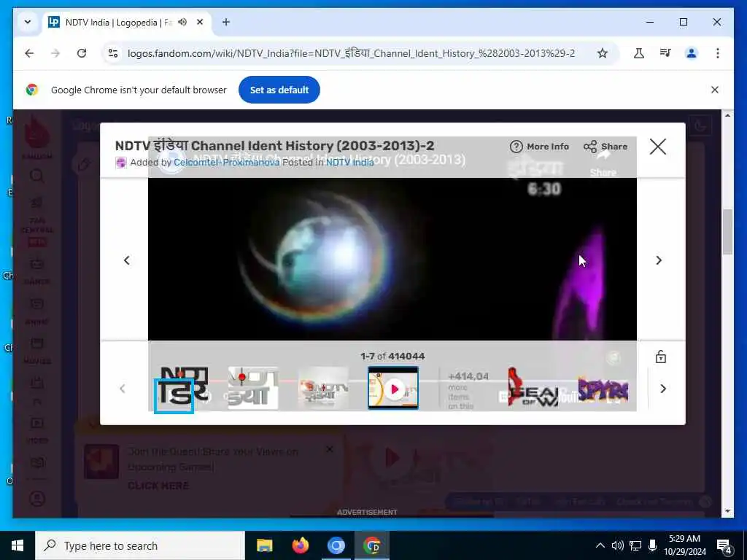Select the third NDTV India logo thumbnail
Viewport: 747px width, 560px height.
click(x=323, y=388)
